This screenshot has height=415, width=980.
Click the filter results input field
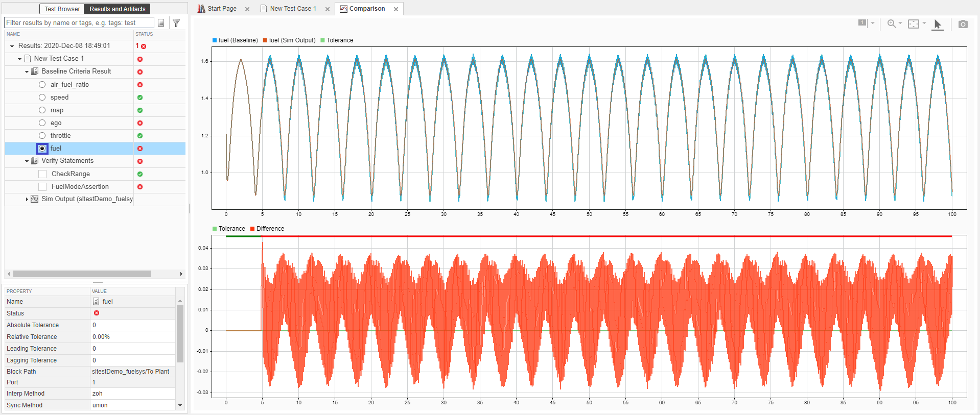tap(79, 23)
